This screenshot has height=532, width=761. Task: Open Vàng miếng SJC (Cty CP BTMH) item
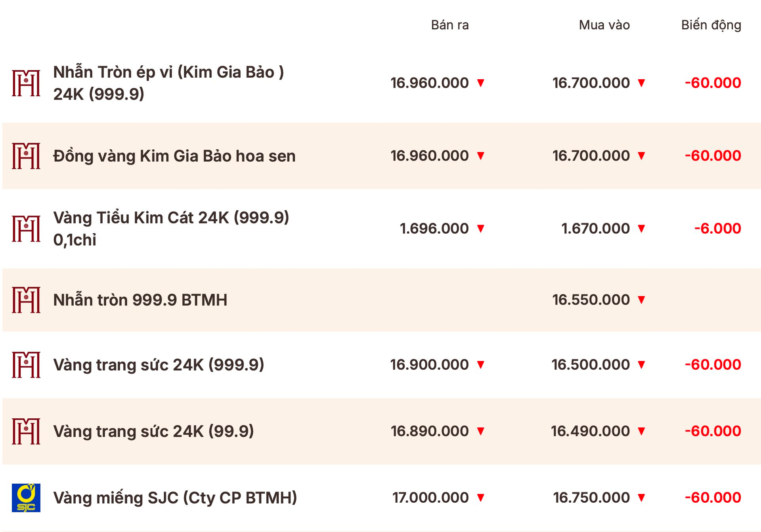(175, 498)
